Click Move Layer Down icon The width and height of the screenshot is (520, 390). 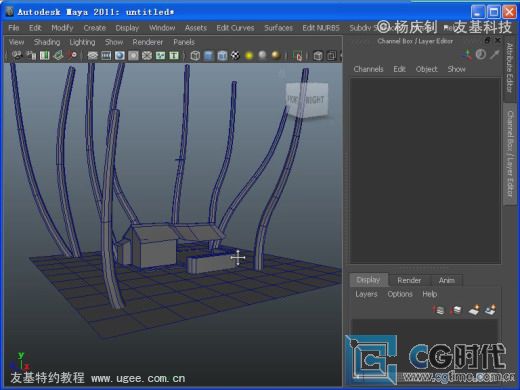pos(456,310)
